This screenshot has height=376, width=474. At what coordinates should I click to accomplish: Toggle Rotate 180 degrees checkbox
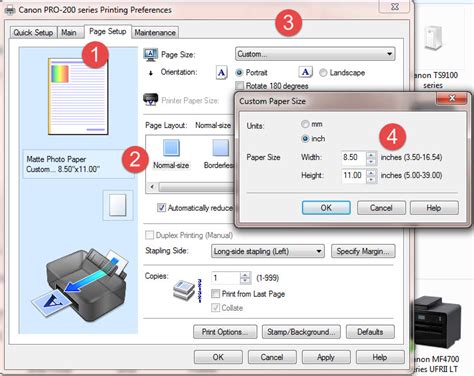coord(239,86)
